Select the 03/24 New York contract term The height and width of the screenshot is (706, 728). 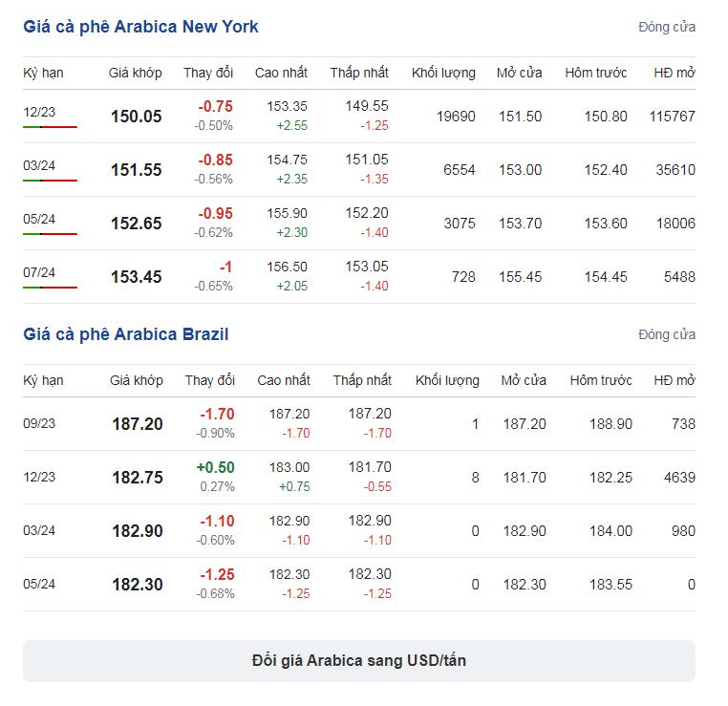(39, 166)
